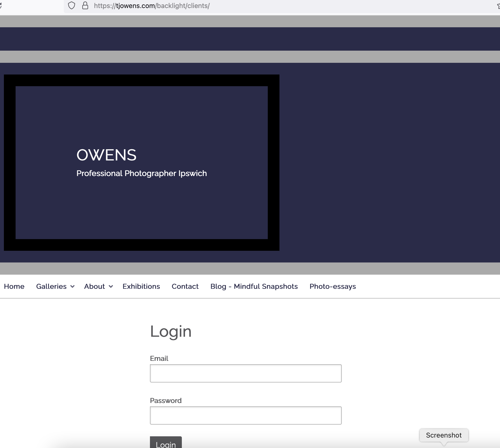The width and height of the screenshot is (500, 448).
Task: Expand the About submenu chevron
Action: (111, 287)
